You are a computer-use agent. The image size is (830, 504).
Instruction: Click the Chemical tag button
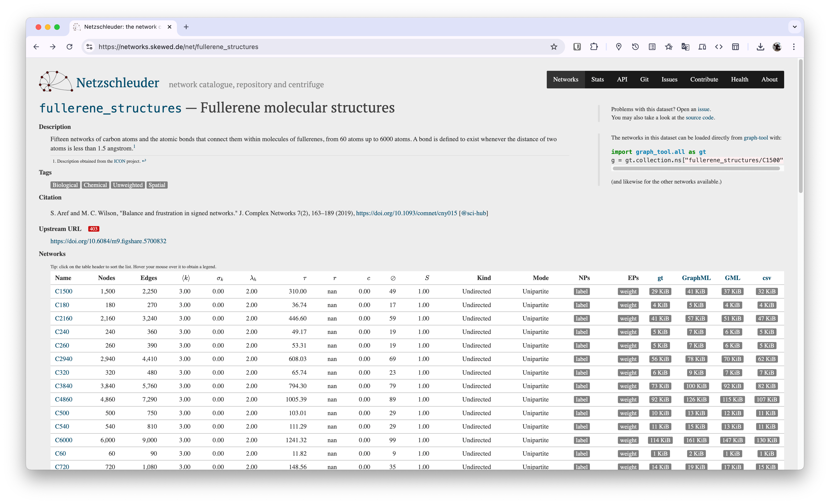tap(95, 185)
